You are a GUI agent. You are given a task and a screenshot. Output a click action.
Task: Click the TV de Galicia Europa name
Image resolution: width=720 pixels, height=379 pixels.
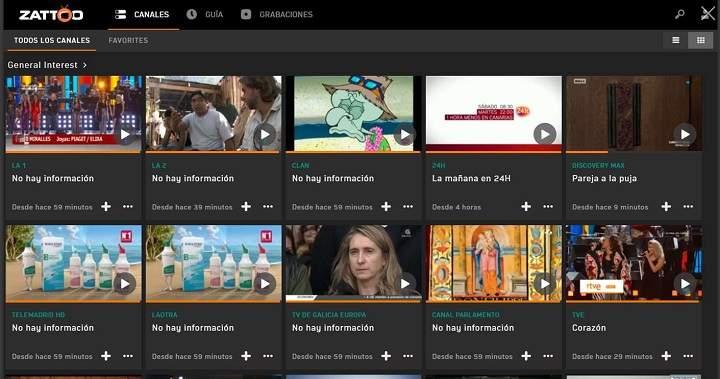point(329,315)
